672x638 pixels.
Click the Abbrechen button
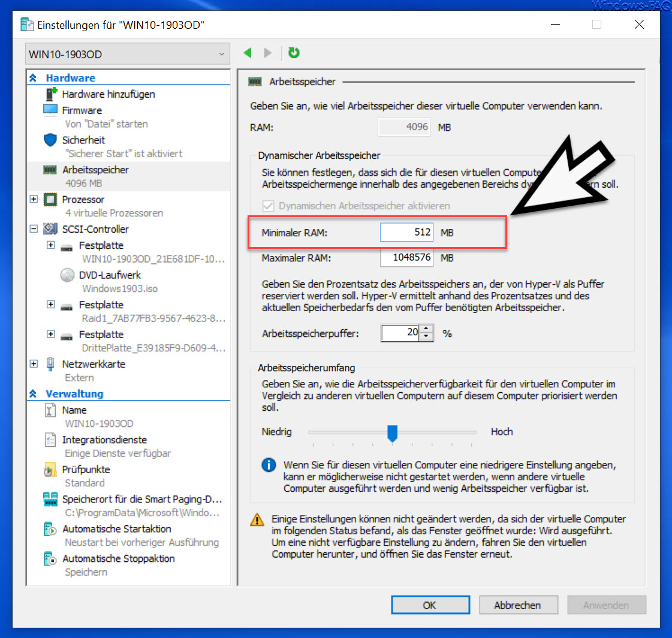click(518, 605)
